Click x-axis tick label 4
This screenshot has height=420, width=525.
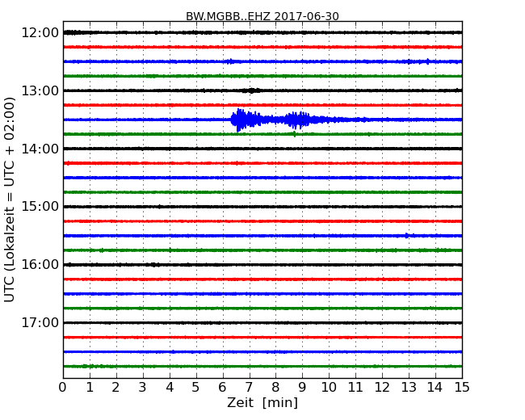click(170, 388)
